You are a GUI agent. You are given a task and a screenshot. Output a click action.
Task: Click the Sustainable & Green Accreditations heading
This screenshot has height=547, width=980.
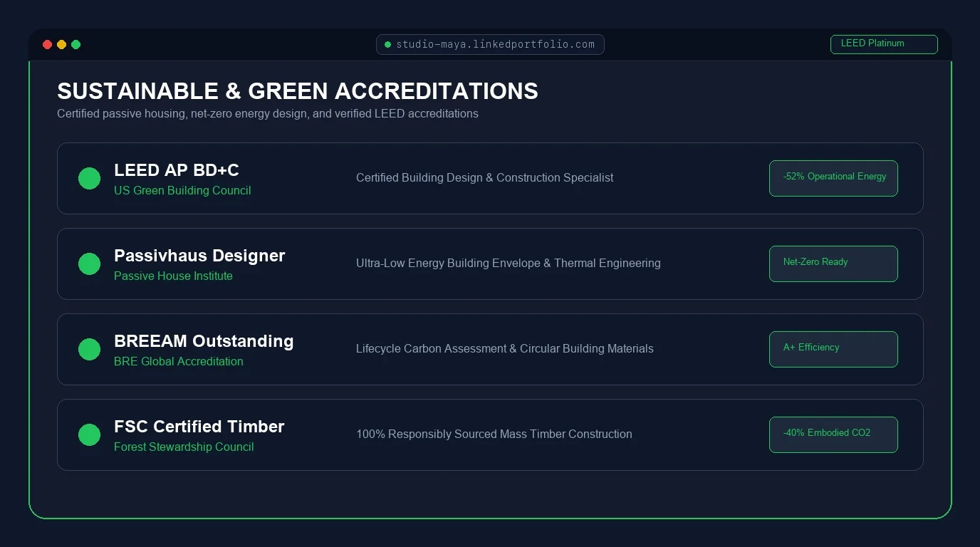pos(298,91)
